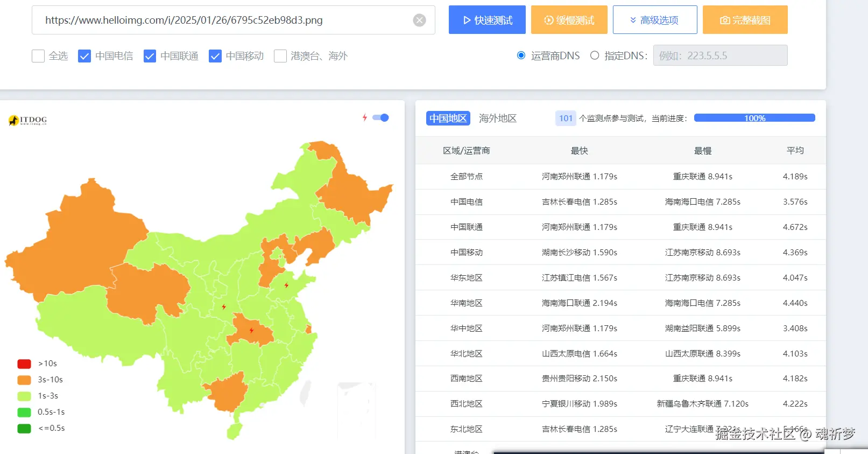Uncheck the 中国移动 checkbox
Image resolution: width=868 pixels, height=454 pixels.
point(215,56)
